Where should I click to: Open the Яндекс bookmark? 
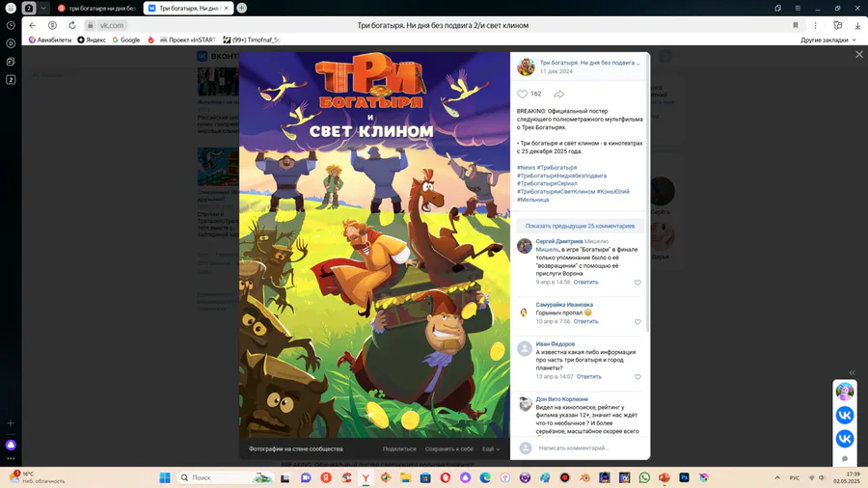tap(92, 40)
